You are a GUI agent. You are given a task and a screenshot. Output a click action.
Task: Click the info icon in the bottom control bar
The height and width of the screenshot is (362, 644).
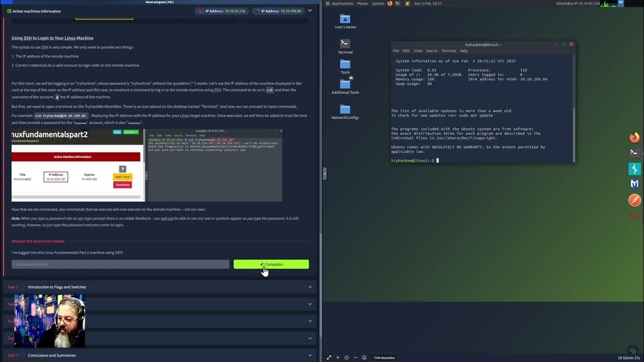tap(364, 357)
